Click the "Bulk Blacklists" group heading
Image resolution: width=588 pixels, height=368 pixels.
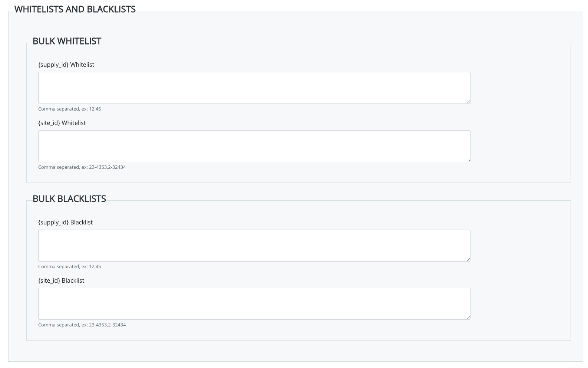[69, 199]
